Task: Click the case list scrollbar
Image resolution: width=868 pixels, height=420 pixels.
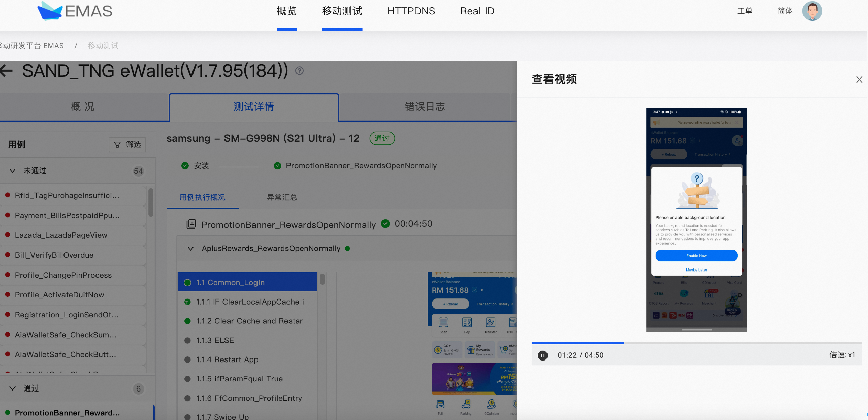Action: tap(151, 202)
